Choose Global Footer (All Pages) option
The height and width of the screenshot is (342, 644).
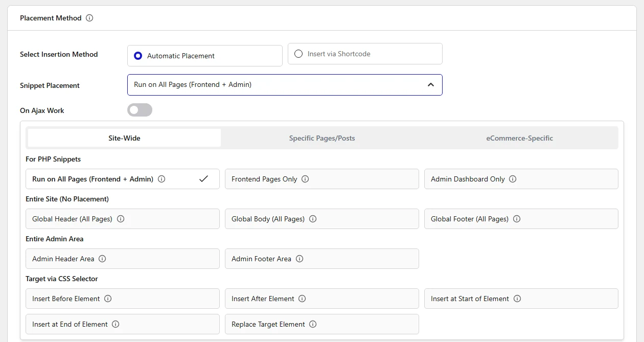pyautogui.click(x=521, y=219)
